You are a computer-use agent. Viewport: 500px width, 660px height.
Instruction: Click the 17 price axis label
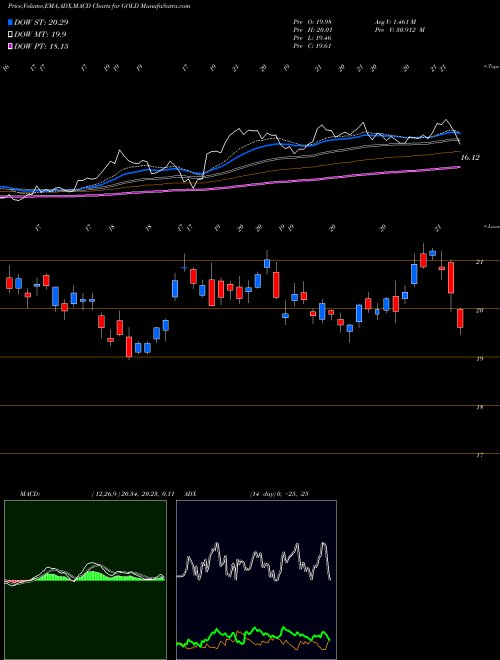tap(479, 455)
